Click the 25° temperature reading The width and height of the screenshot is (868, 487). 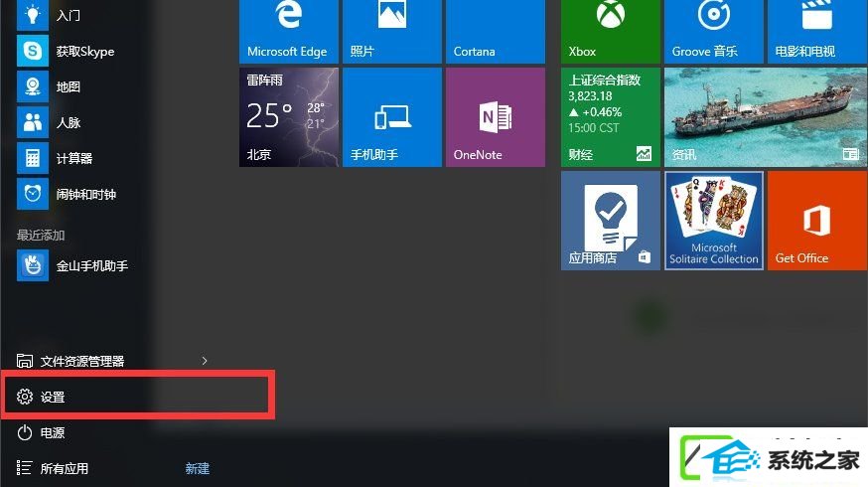pos(269,116)
